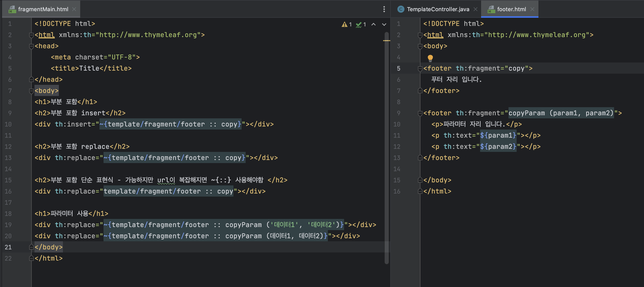Click the green checkmark typo indicator

[359, 24]
